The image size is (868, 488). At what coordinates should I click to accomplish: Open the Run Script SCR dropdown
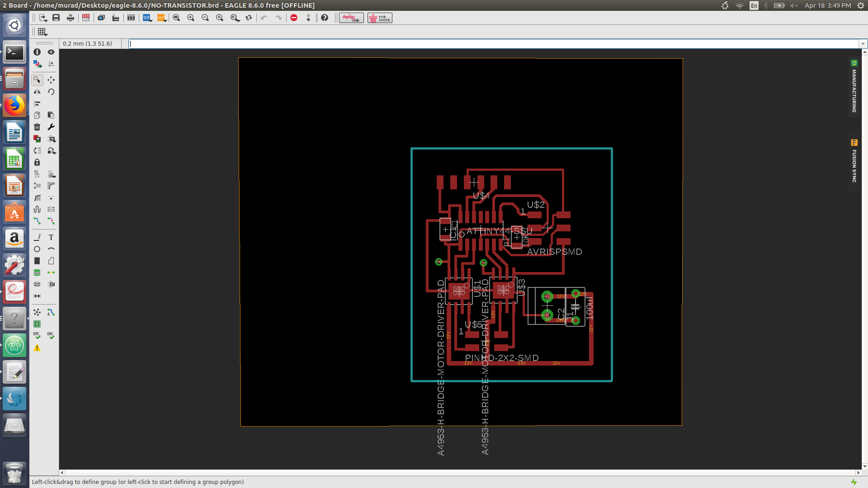(147, 18)
